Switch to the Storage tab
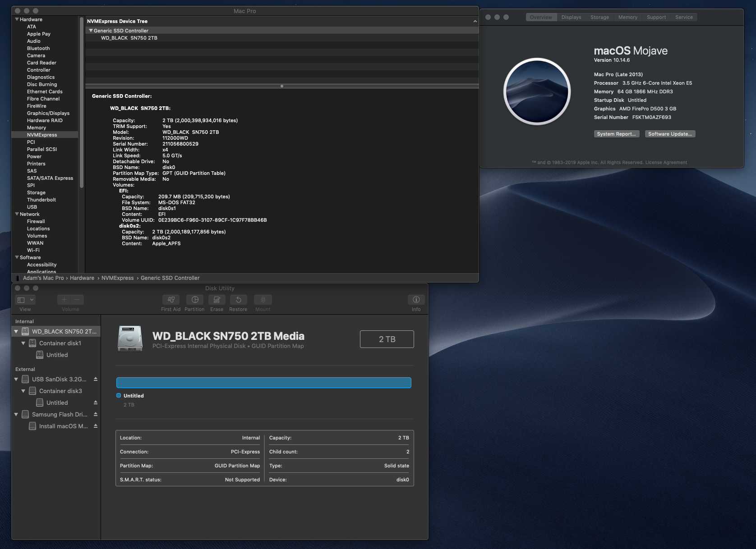This screenshot has width=756, height=549. coord(599,17)
